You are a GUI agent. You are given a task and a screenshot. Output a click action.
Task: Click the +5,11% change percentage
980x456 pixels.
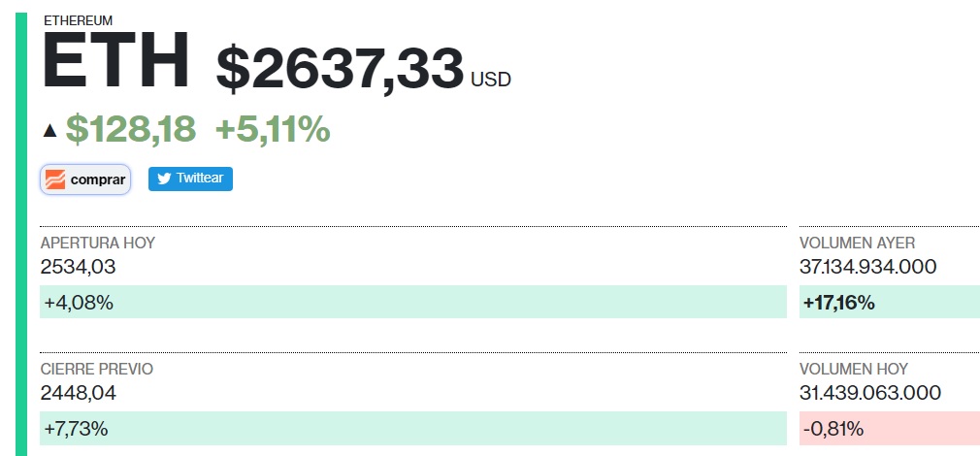273,129
